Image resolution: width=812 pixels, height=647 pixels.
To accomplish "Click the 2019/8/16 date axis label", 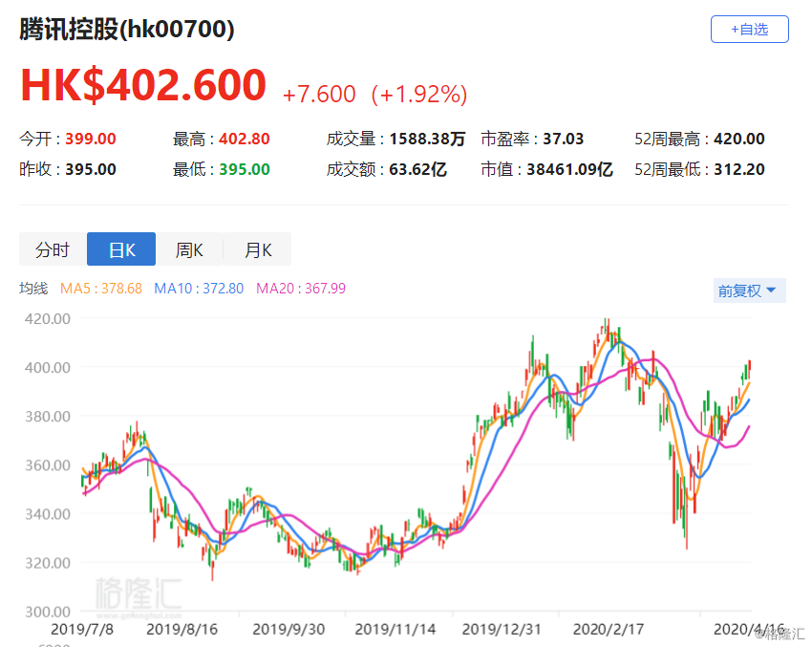I will pyautogui.click(x=182, y=630).
